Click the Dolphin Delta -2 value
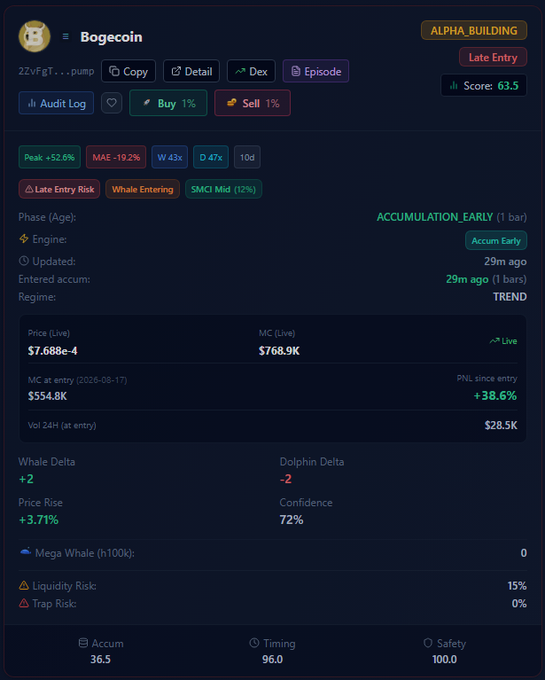 [x=286, y=479]
